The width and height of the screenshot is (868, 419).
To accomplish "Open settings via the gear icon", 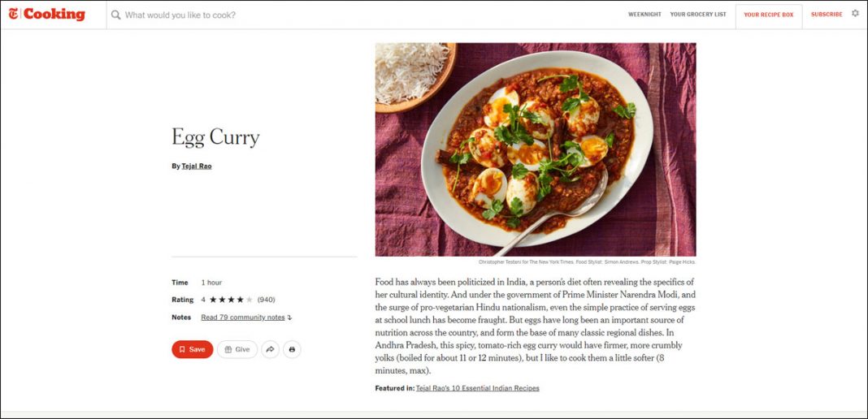I will pos(855,14).
